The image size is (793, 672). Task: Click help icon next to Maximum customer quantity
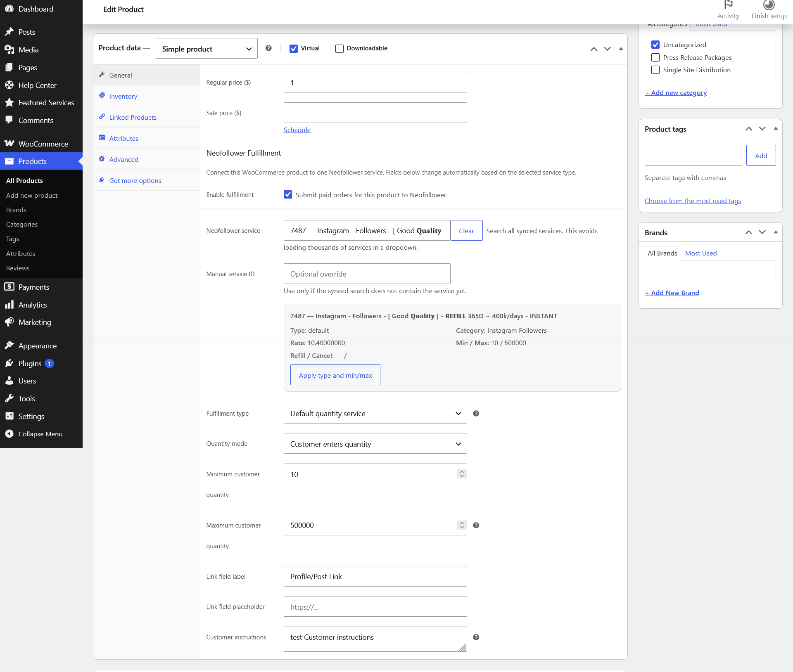476,525
